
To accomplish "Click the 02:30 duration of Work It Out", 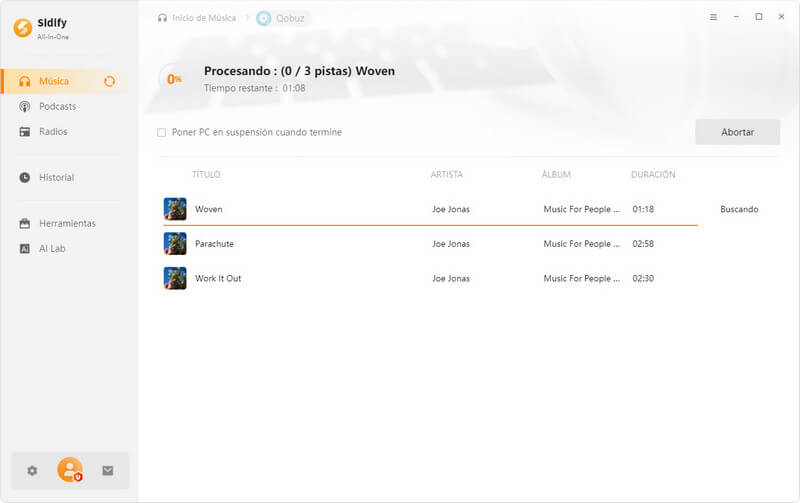I will tap(643, 279).
